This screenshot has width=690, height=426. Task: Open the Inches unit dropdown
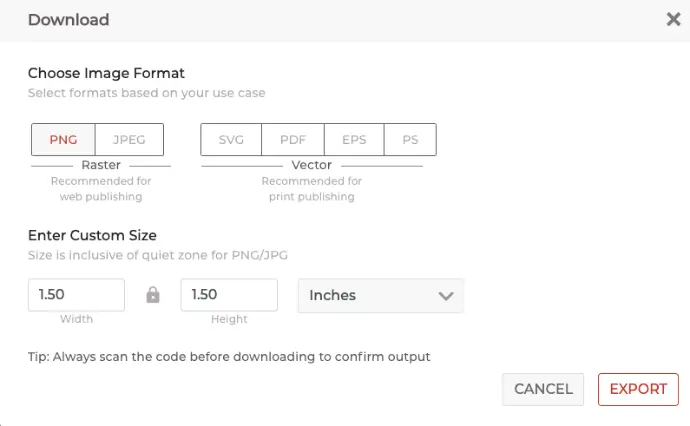click(x=381, y=295)
